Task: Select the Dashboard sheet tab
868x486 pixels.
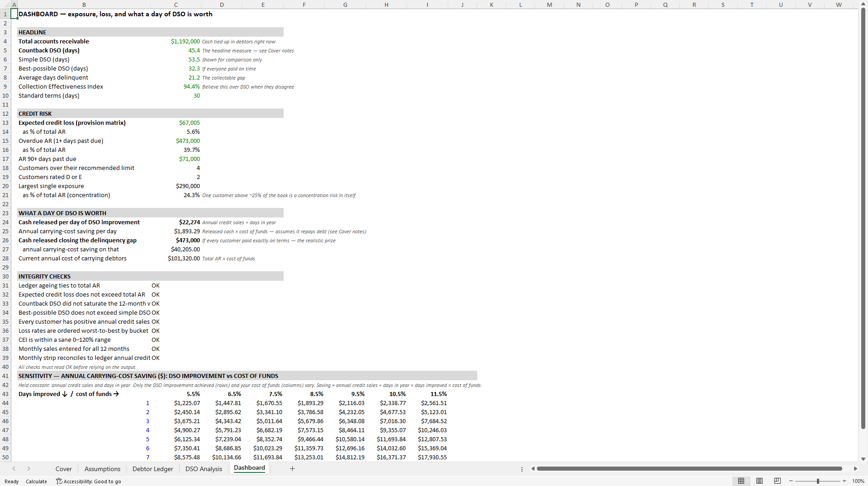Action: point(249,468)
